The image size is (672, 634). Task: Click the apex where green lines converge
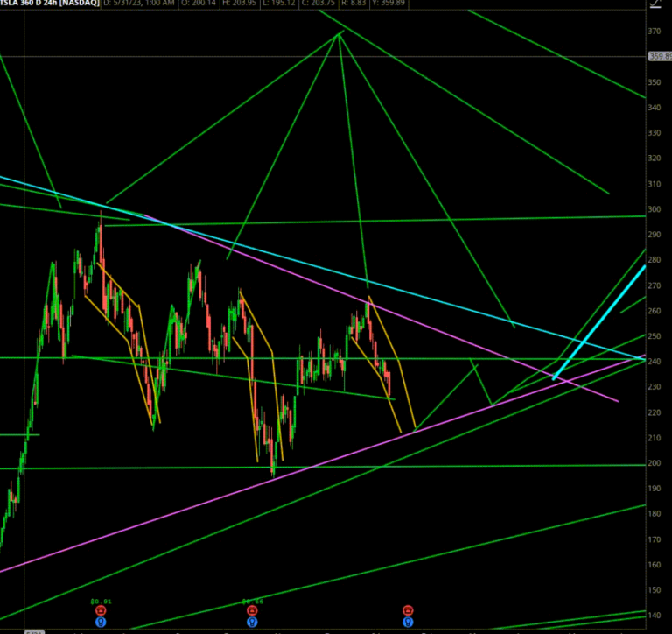tap(339, 33)
